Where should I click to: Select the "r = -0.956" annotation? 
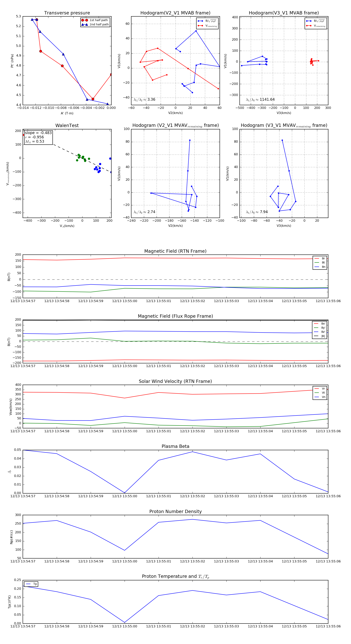35,137
